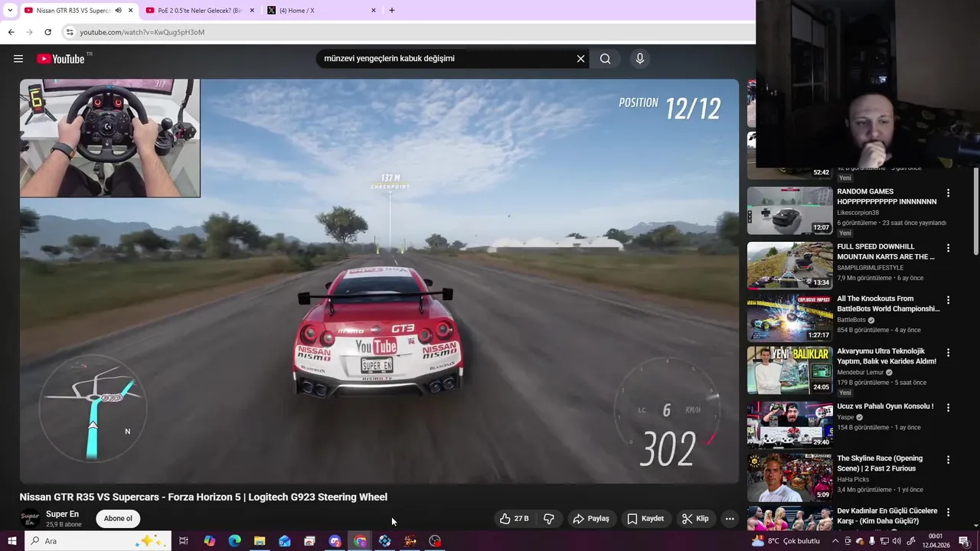
Task: Like the video with 27 B likes
Action: pos(514,519)
